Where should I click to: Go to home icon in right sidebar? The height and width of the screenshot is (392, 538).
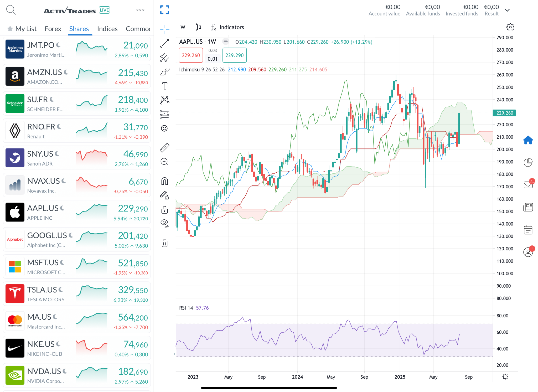(528, 140)
